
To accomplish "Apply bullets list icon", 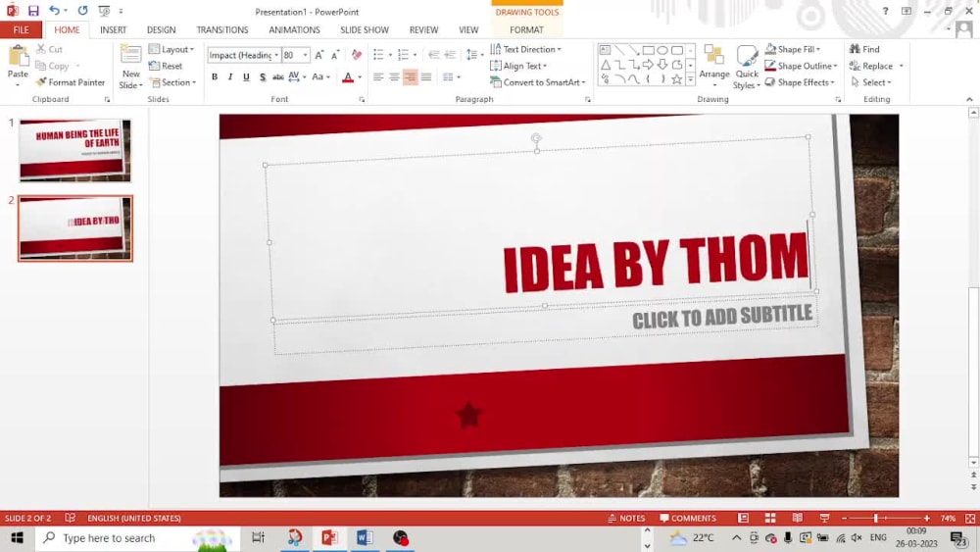I will click(x=378, y=55).
